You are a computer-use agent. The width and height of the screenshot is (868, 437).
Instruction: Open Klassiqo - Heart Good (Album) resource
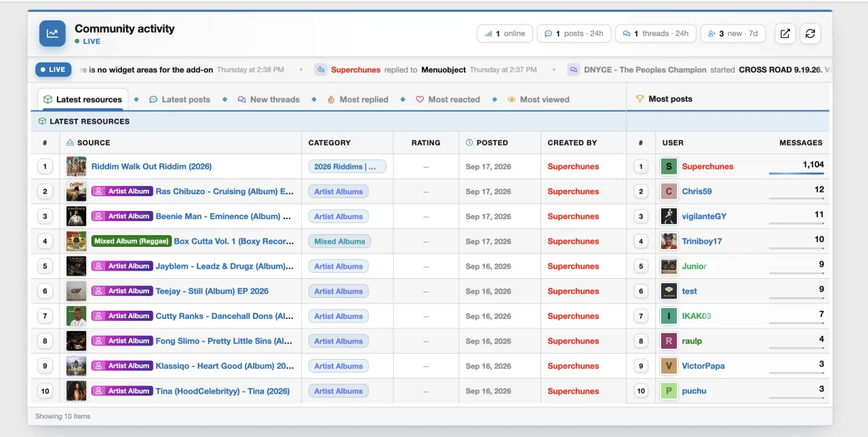224,366
